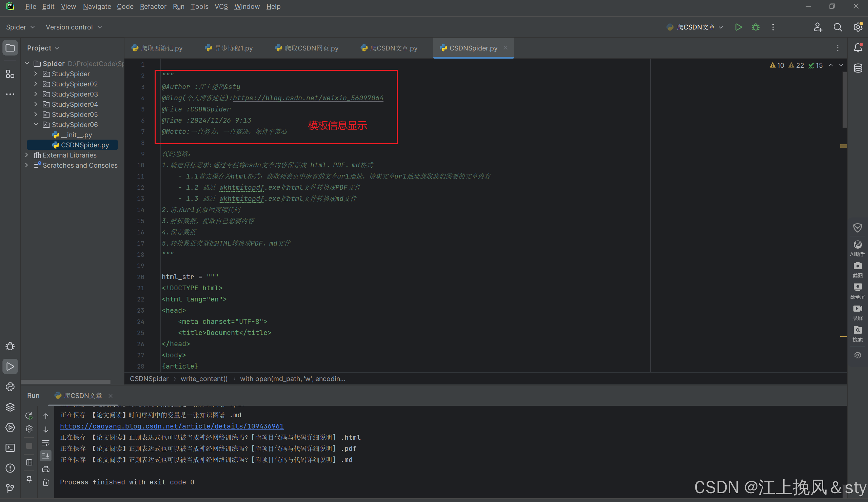
Task: Toggle soft-wrap in Run console
Action: [x=45, y=443]
